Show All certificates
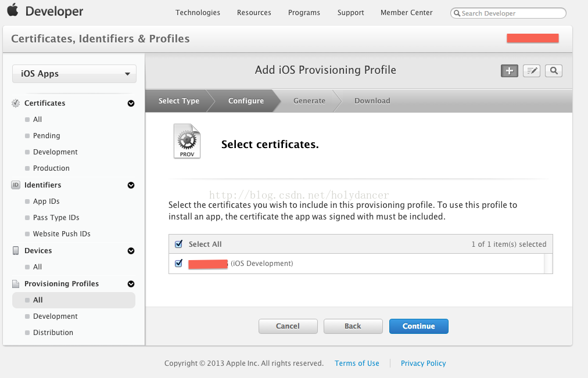588x378 pixels. coord(38,120)
